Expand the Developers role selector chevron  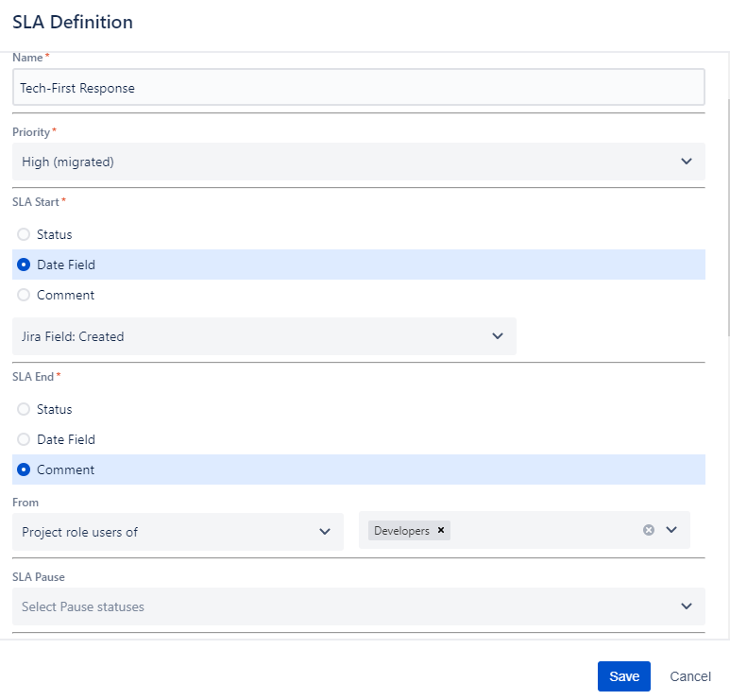671,530
